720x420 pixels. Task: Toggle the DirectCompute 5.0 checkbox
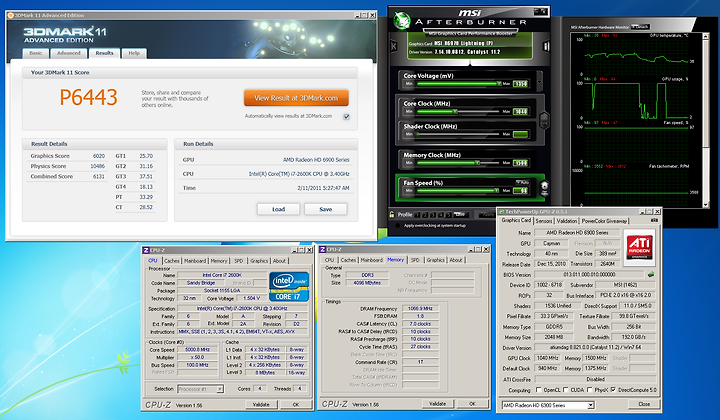(x=613, y=390)
